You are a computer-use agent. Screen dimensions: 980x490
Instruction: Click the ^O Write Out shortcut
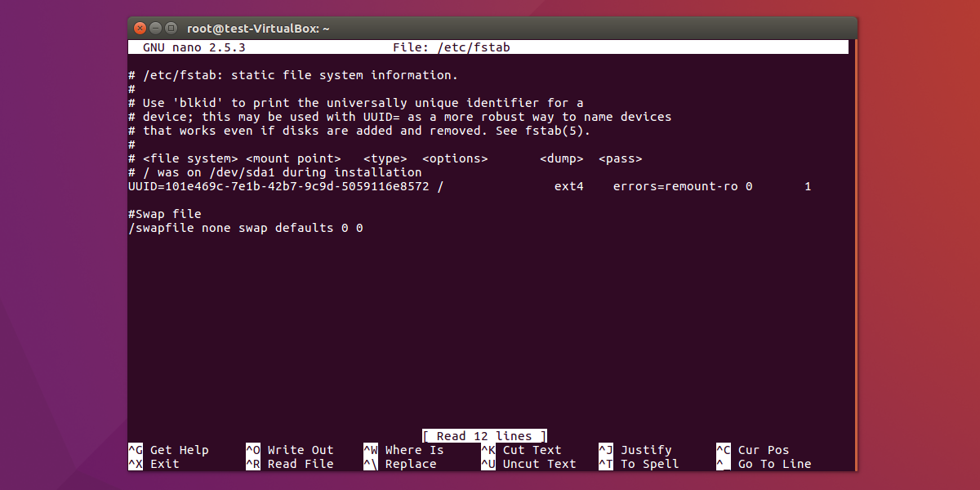pyautogui.click(x=290, y=450)
